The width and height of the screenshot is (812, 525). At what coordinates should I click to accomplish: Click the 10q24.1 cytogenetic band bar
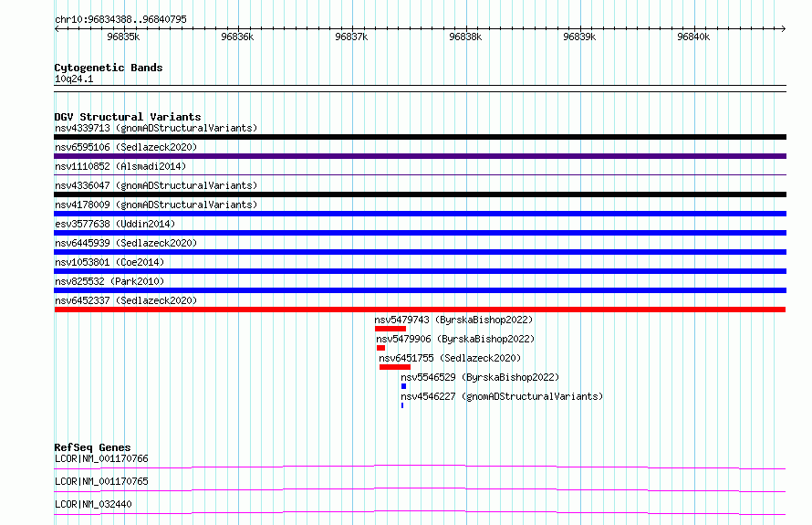pyautogui.click(x=420, y=89)
